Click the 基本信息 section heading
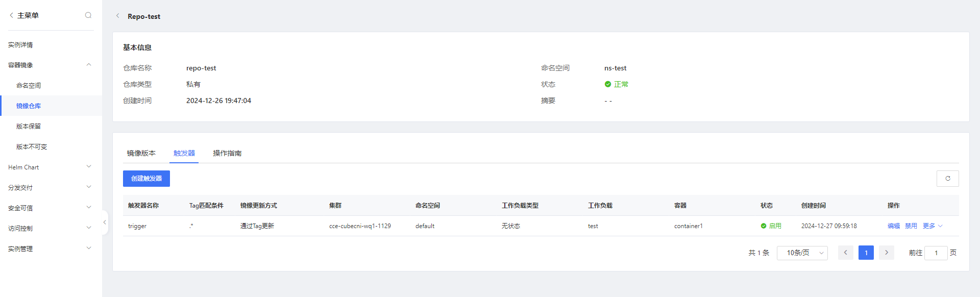The height and width of the screenshot is (297, 980). (x=137, y=47)
